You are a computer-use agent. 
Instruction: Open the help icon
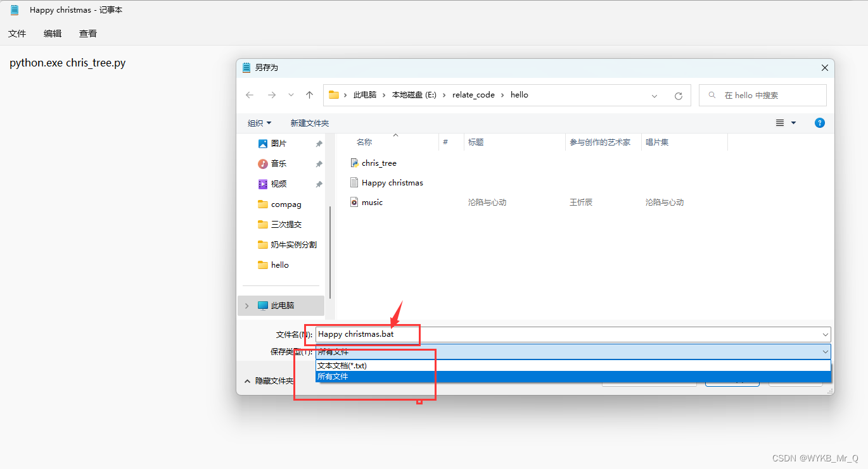820,123
